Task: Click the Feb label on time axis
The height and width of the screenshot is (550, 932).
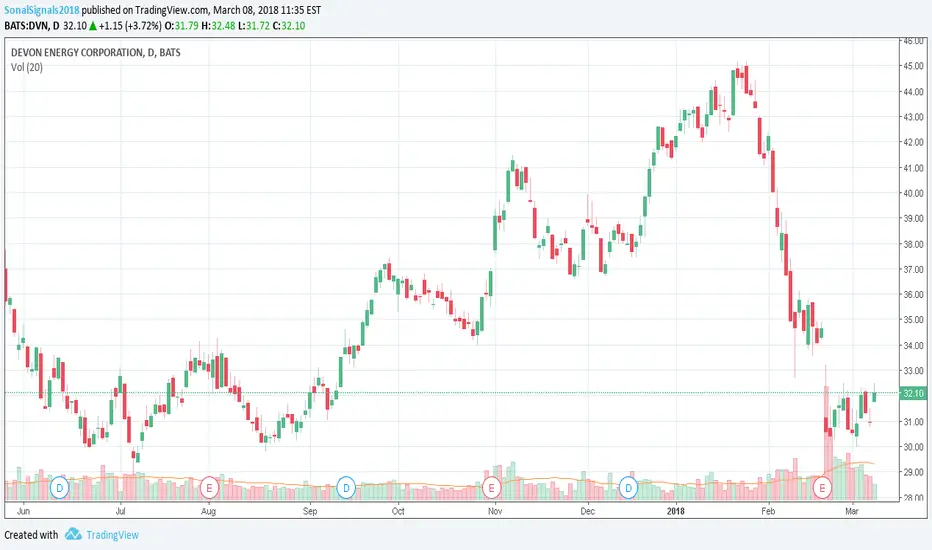Action: (x=768, y=511)
